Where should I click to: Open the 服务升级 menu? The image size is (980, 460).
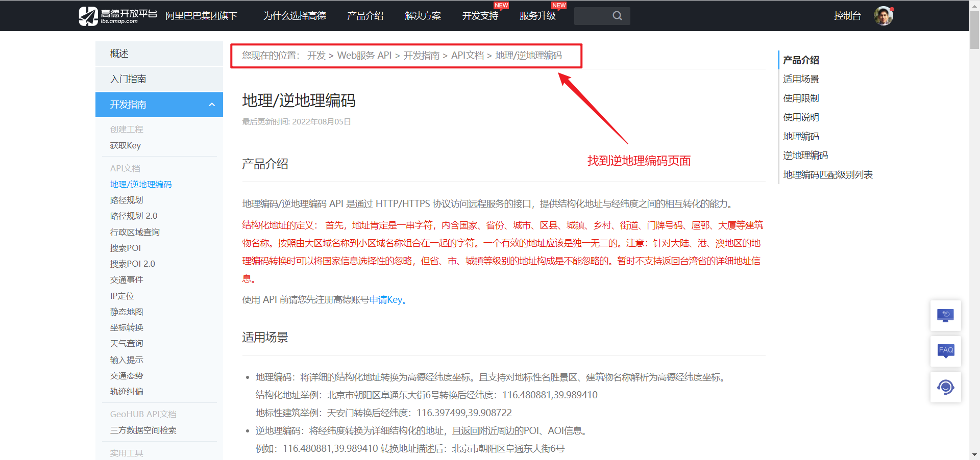(537, 16)
